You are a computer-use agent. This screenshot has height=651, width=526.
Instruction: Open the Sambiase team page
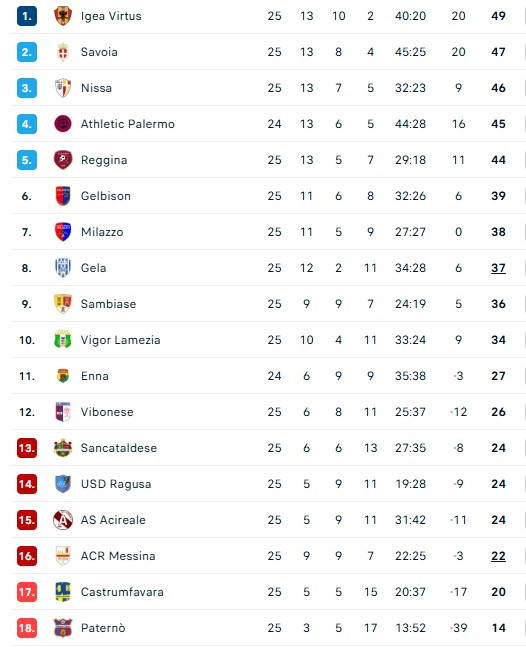click(x=108, y=304)
